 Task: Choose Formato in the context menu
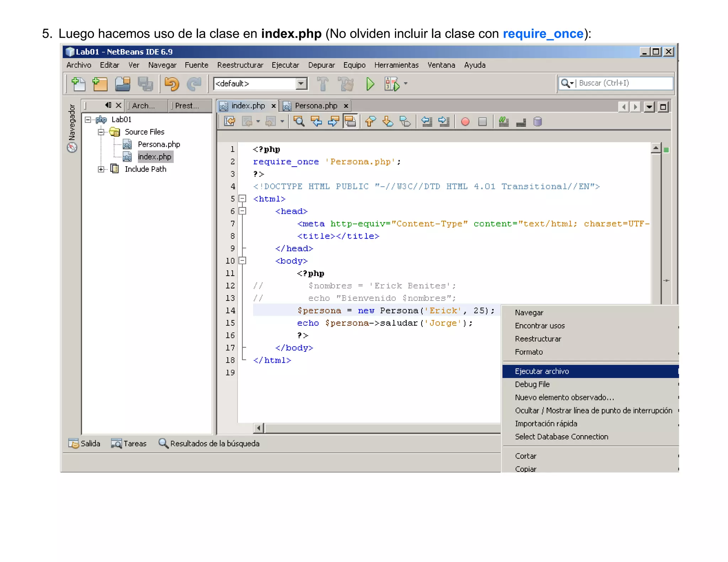pos(590,352)
